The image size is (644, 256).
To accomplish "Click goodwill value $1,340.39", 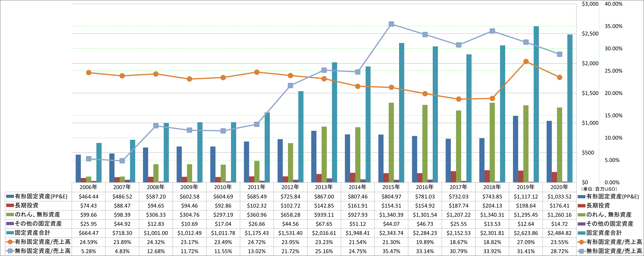I will point(391,215).
